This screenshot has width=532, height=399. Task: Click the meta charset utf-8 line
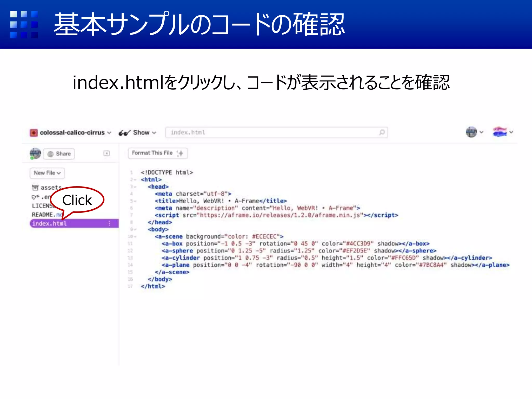tap(193, 194)
